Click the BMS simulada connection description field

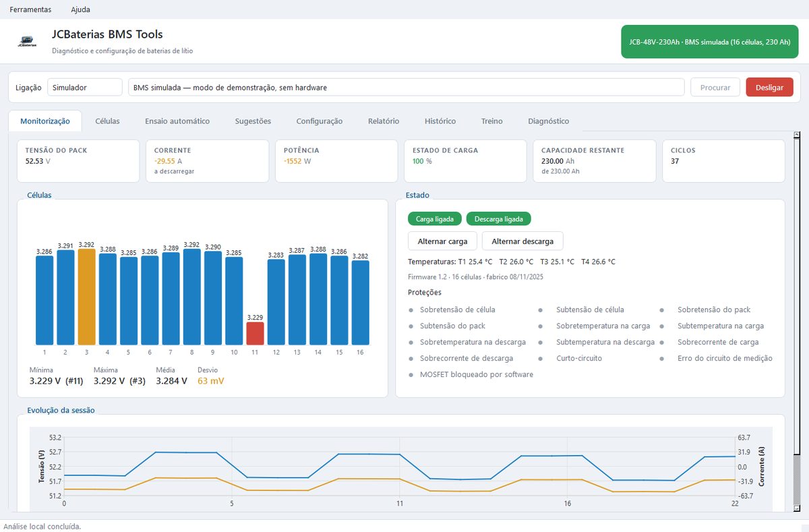pyautogui.click(x=406, y=88)
